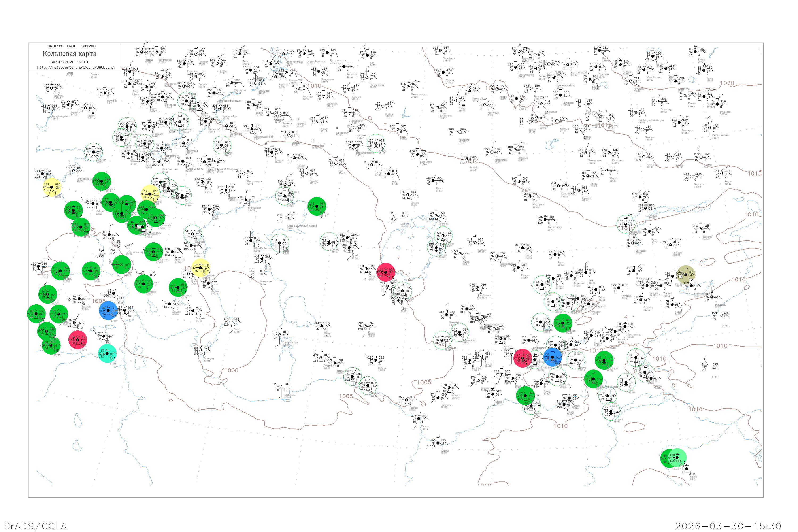This screenshot has width=798, height=532.
Task: Click the green station marker at Ташкент 38457
Action: point(563,323)
